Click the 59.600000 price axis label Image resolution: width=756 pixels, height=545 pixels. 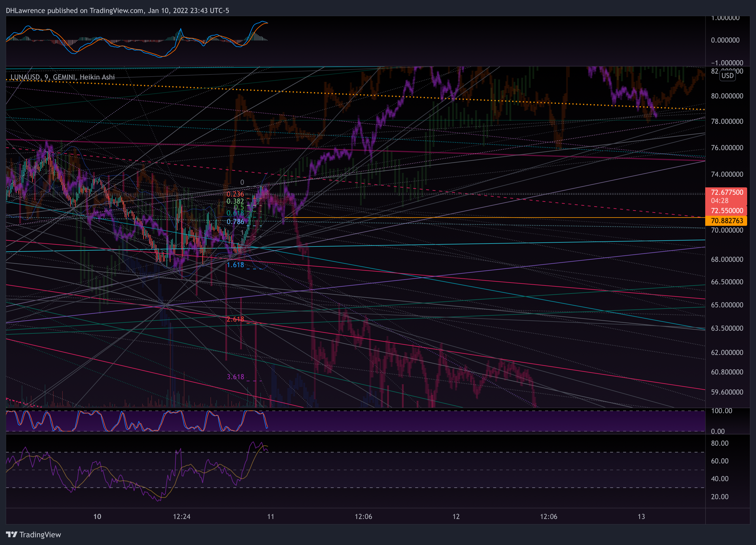[727, 392]
